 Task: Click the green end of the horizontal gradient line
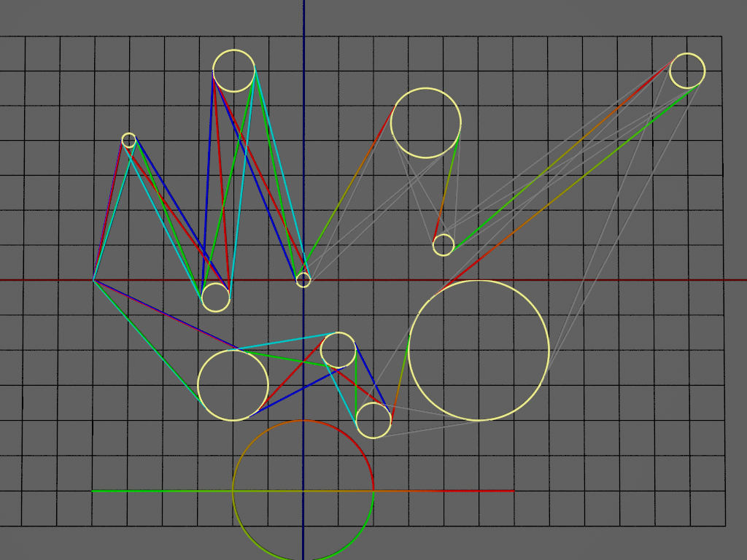coord(95,491)
